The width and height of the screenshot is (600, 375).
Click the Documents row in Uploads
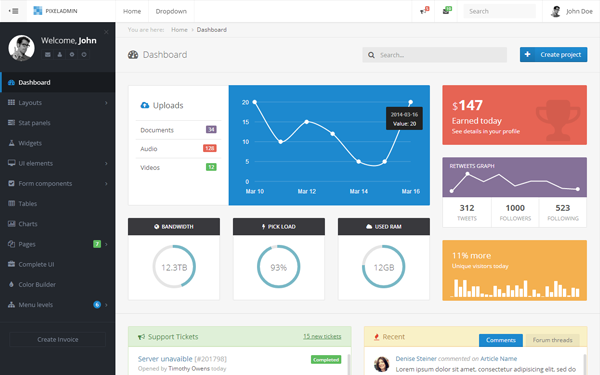(x=178, y=130)
